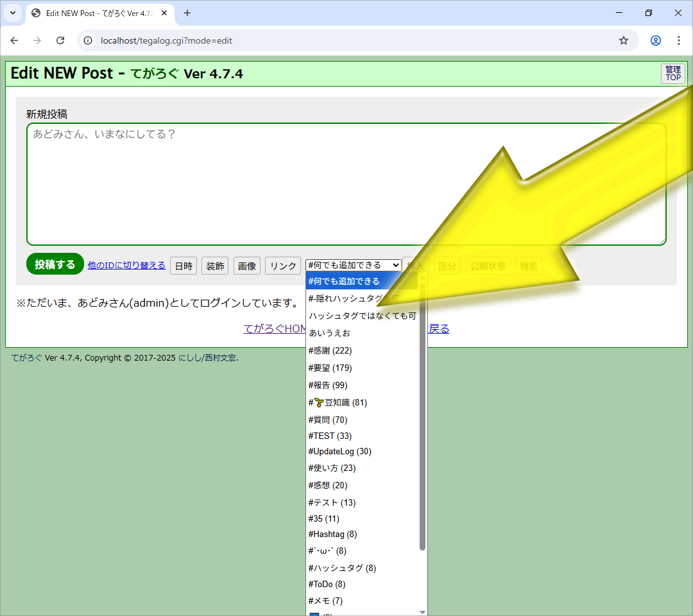Screen dimensions: 693x616
Task: Reload the page with the refresh icon
Action: tap(60, 40)
